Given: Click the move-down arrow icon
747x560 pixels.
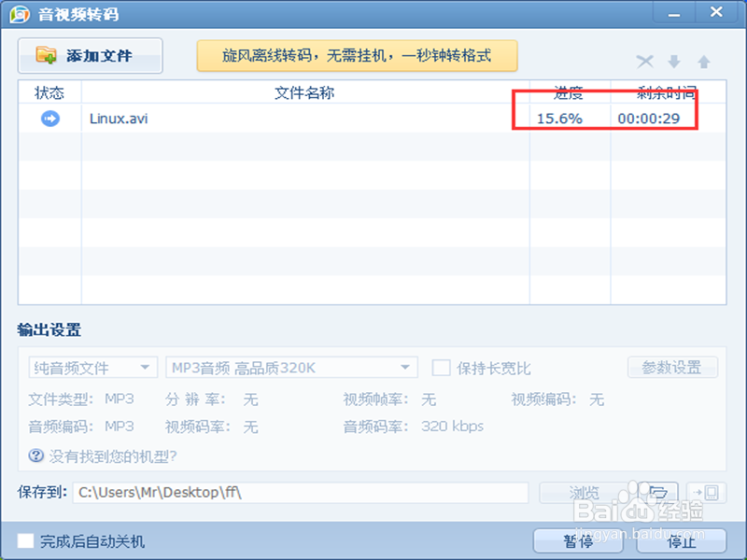Looking at the screenshot, I should (674, 62).
